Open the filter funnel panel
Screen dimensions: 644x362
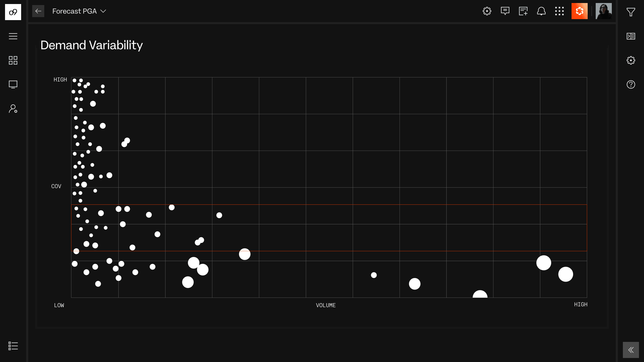631,12
